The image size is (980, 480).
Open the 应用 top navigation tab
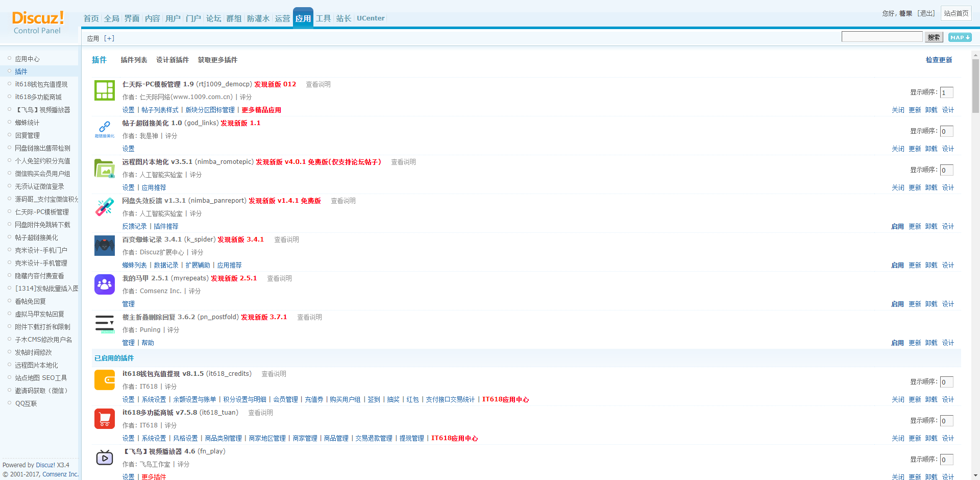303,18
